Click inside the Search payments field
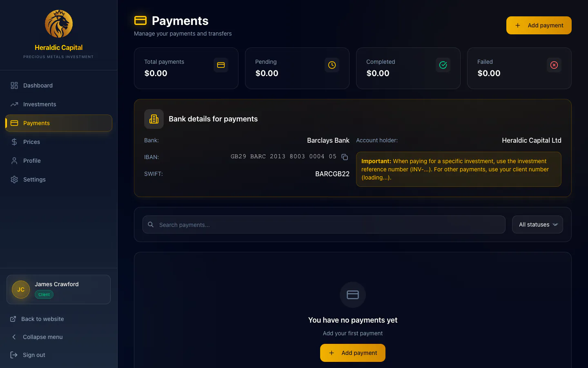 click(286, 224)
